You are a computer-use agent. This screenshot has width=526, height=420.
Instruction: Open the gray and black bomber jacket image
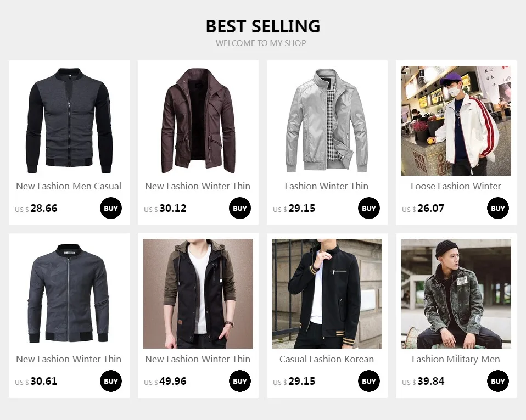point(69,121)
